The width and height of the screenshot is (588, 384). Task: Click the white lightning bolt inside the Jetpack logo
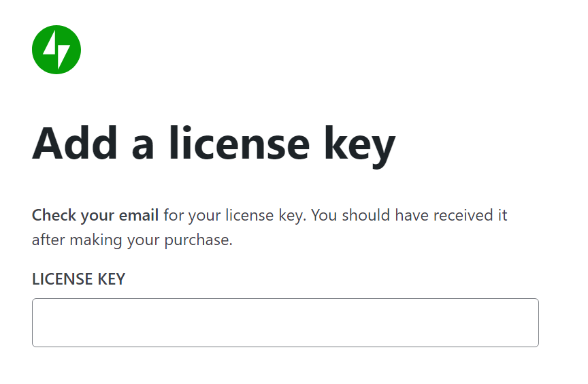click(56, 50)
